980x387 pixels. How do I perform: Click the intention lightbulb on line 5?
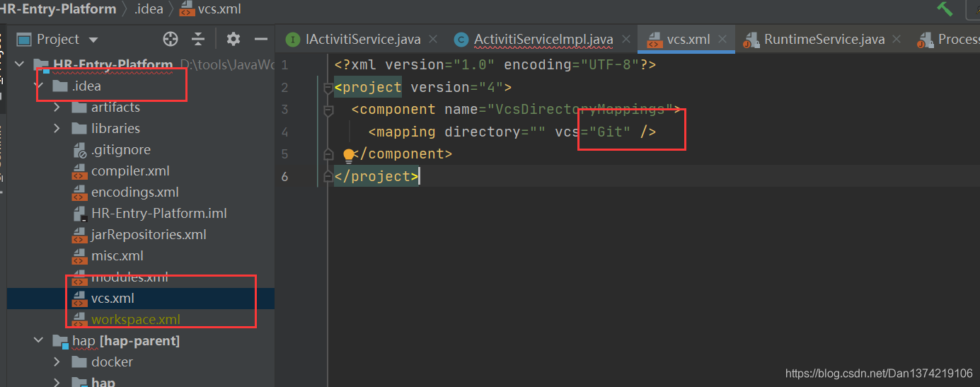point(348,154)
